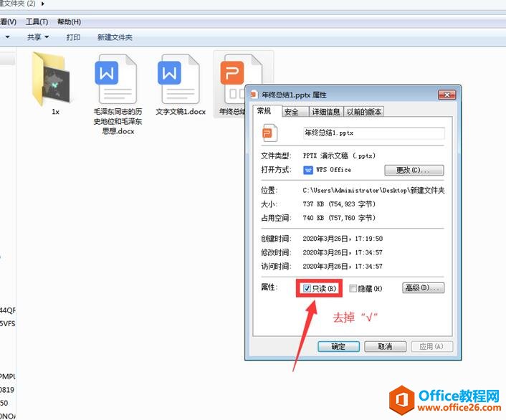Screen dimensions: 506x420
Task: Uncheck the 只读(R) read-only checkbox
Action: 307,288
